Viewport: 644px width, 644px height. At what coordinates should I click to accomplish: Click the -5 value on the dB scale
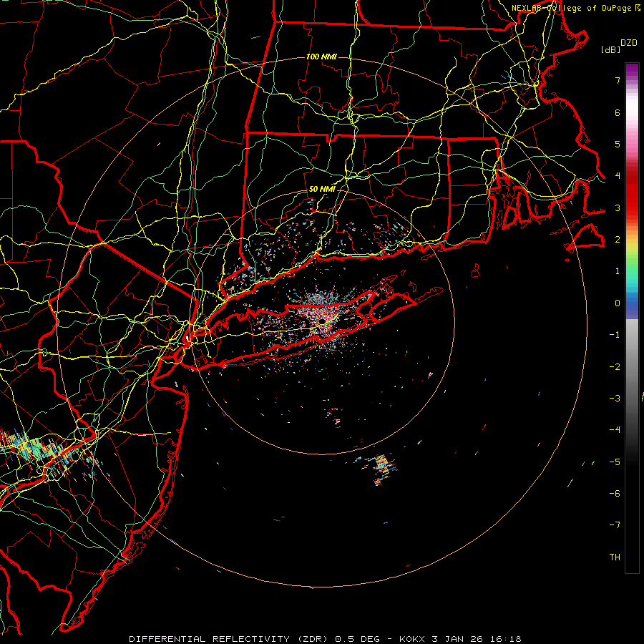click(615, 462)
